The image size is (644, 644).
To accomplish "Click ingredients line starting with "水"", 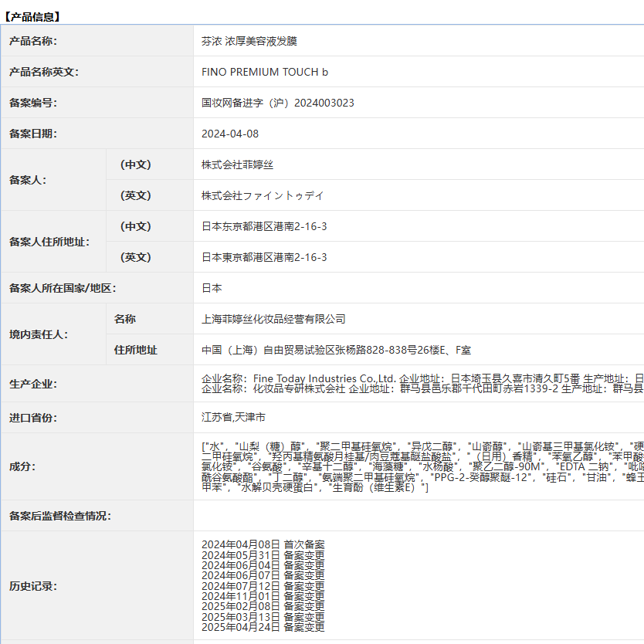I will pos(422,446).
